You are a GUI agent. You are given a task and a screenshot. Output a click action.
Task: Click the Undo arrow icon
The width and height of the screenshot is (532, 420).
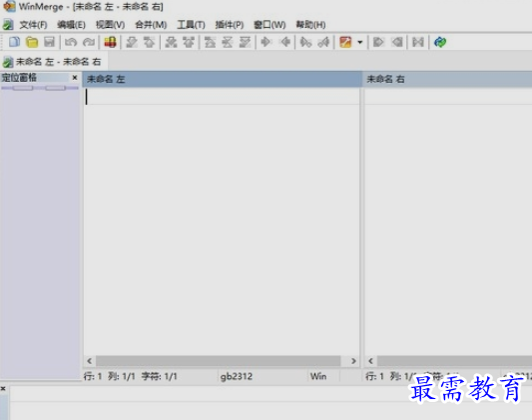[71, 42]
